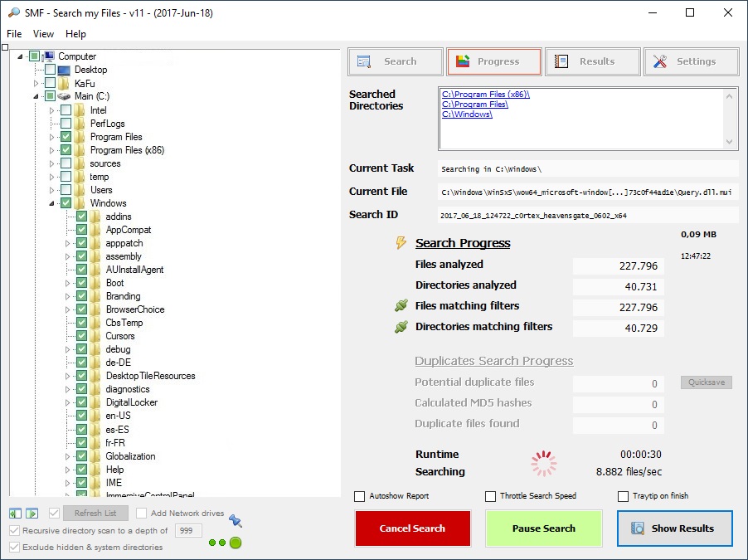The width and height of the screenshot is (748, 560).
Task: Expand the assembly folder node
Action: tap(68, 256)
